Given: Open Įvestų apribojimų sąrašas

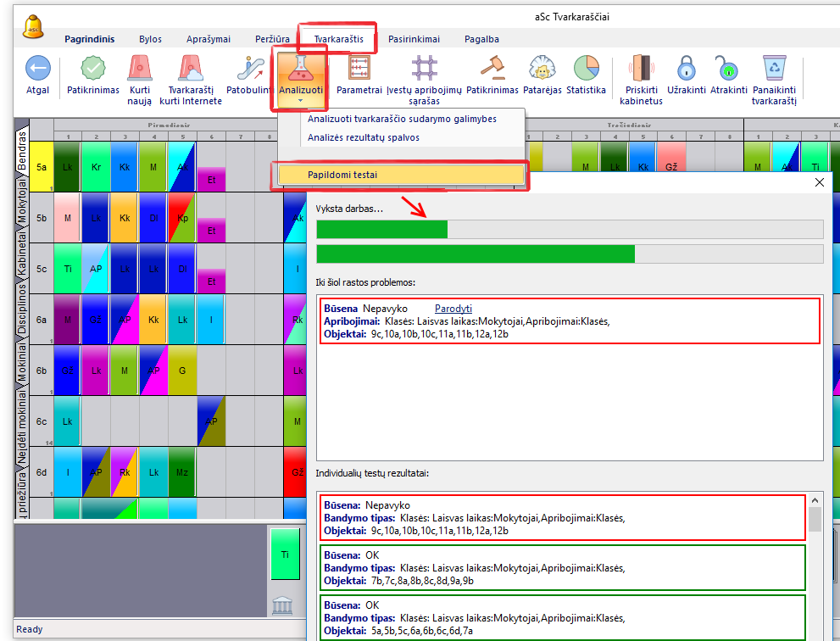Looking at the screenshot, I should (424, 70).
